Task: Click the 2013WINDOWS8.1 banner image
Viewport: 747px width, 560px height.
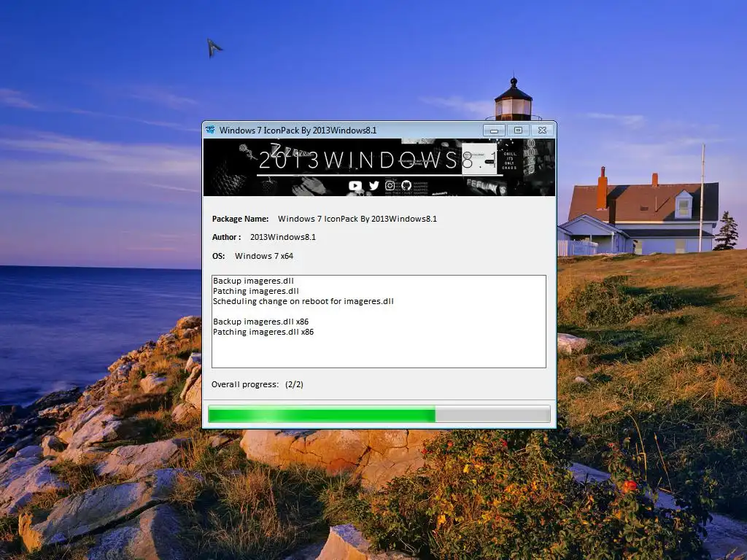Action: (x=379, y=167)
